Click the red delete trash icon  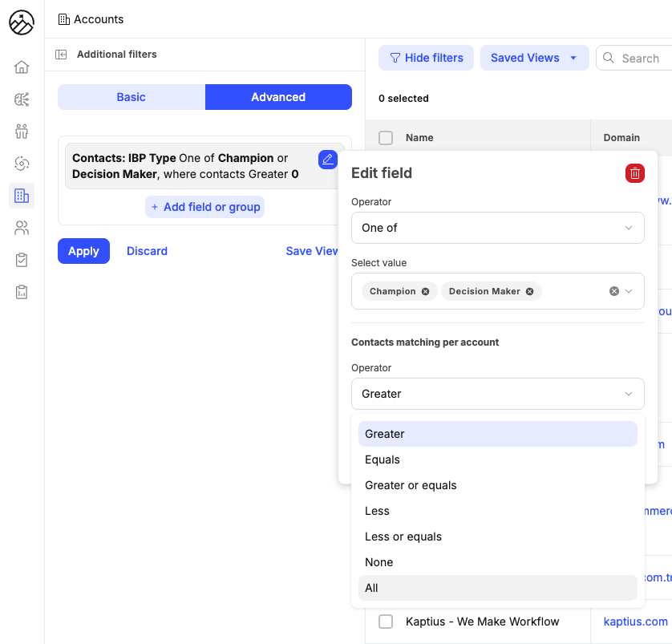[634, 173]
